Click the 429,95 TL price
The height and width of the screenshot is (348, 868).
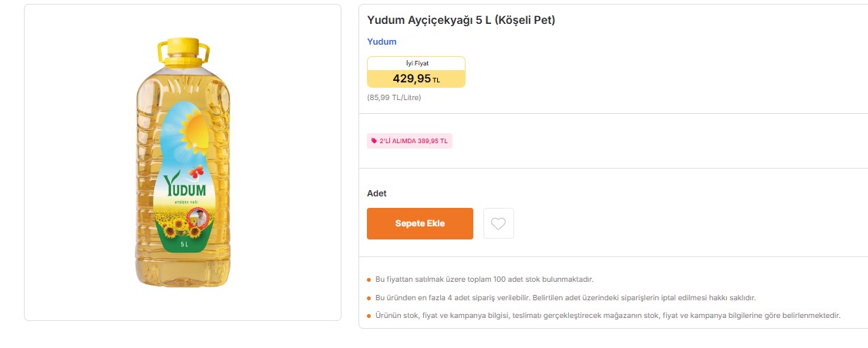(x=415, y=79)
